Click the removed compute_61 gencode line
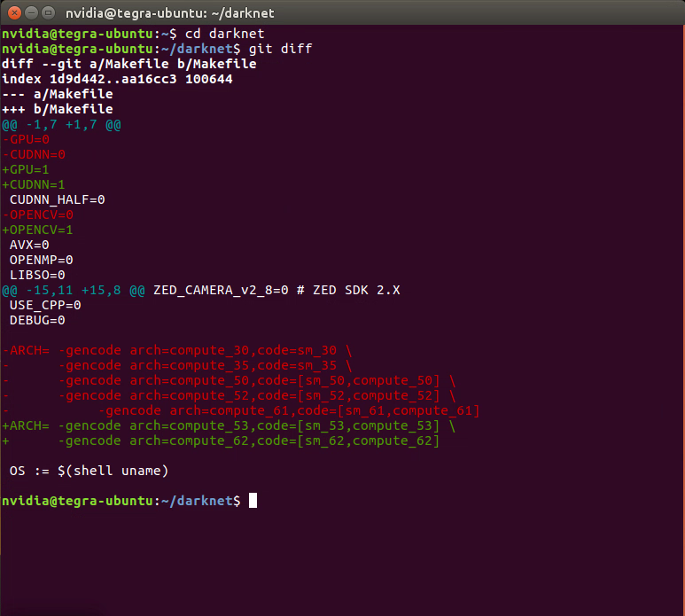685x616 pixels. tap(241, 410)
